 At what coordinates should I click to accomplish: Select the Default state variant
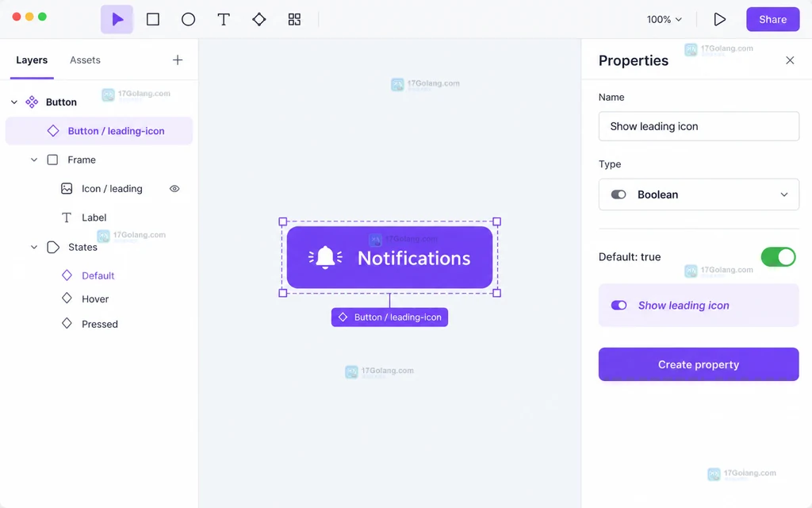pos(98,275)
